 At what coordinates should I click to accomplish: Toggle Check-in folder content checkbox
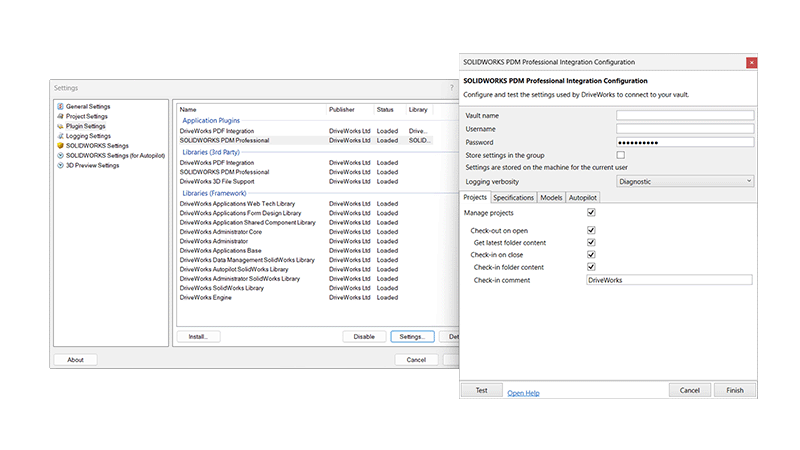(x=591, y=267)
